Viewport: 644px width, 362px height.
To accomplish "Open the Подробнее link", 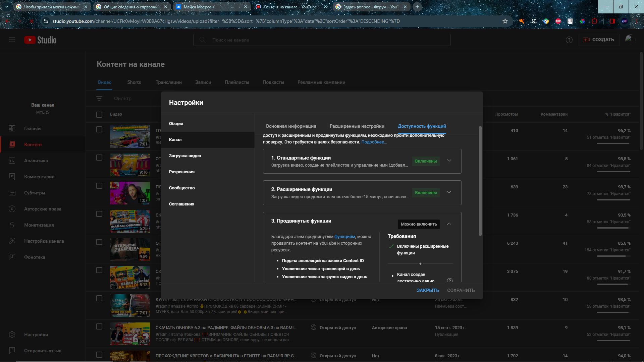I will tap(374, 142).
